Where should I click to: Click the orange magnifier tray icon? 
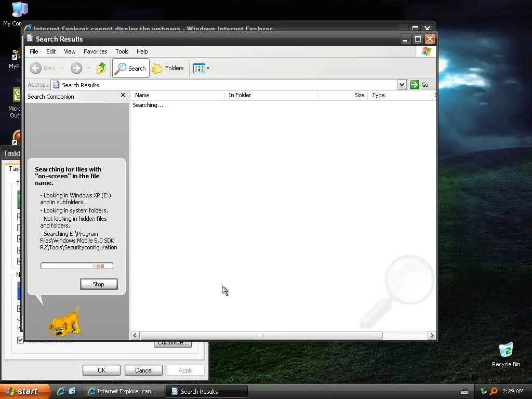pos(494,391)
